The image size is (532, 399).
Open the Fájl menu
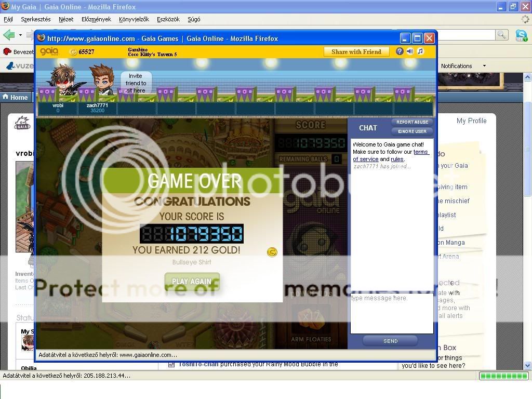(x=8, y=19)
